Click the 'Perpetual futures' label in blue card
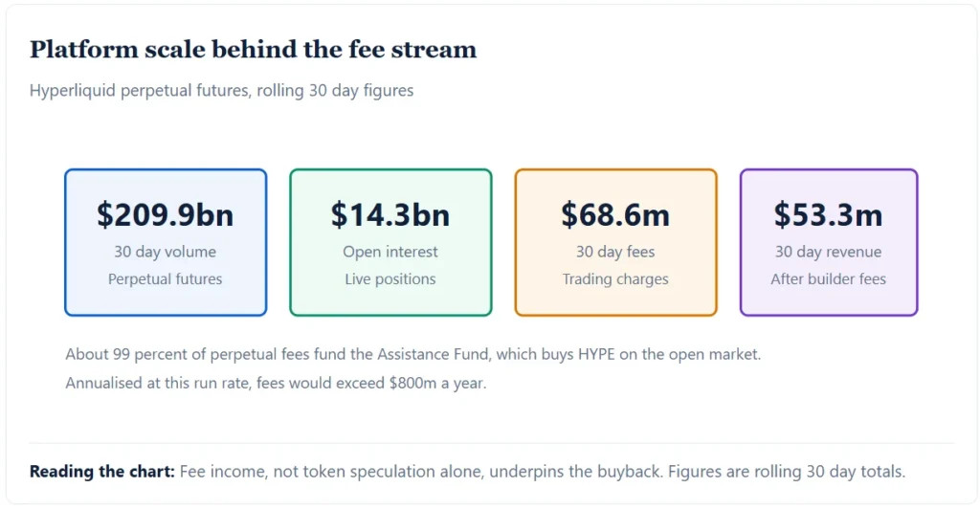This screenshot has width=980, height=510. click(165, 279)
